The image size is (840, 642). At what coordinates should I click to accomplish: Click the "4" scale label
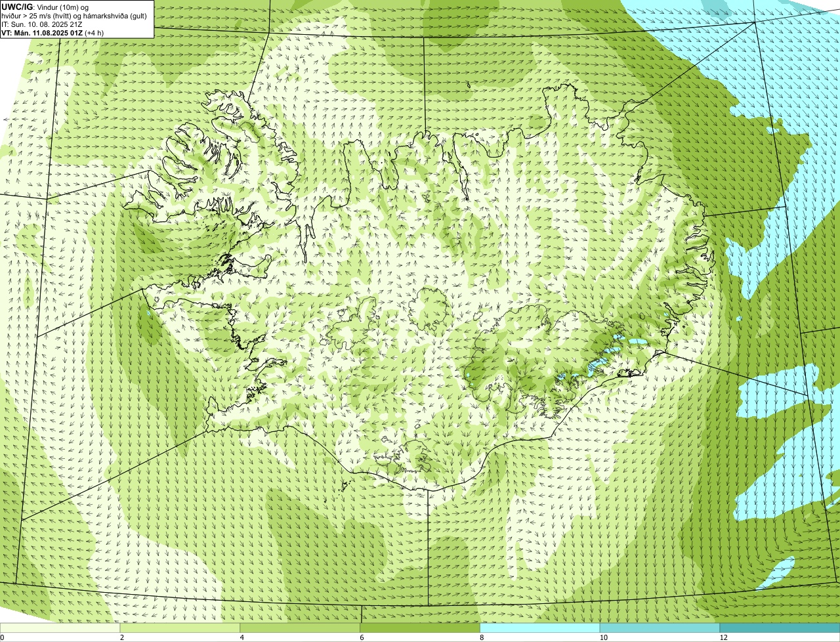pyautogui.click(x=242, y=637)
